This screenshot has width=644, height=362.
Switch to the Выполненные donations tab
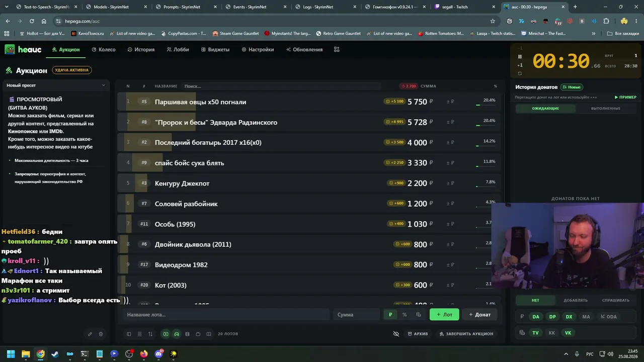[x=605, y=109]
